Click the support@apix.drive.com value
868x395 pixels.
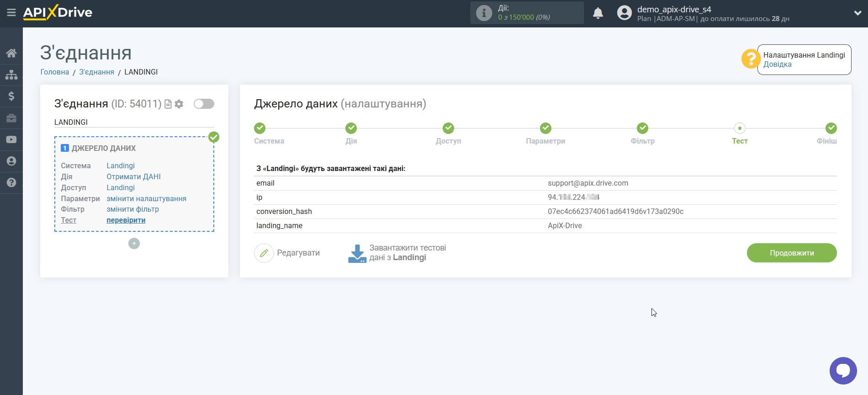(588, 183)
